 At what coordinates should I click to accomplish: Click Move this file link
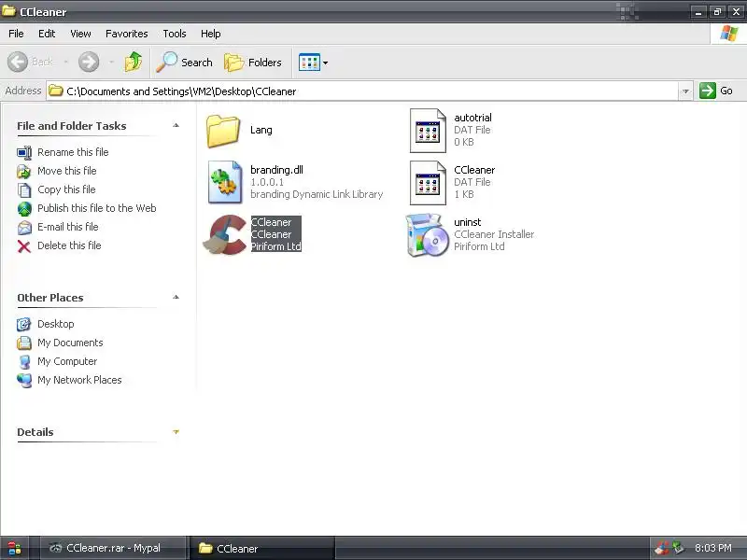click(66, 171)
